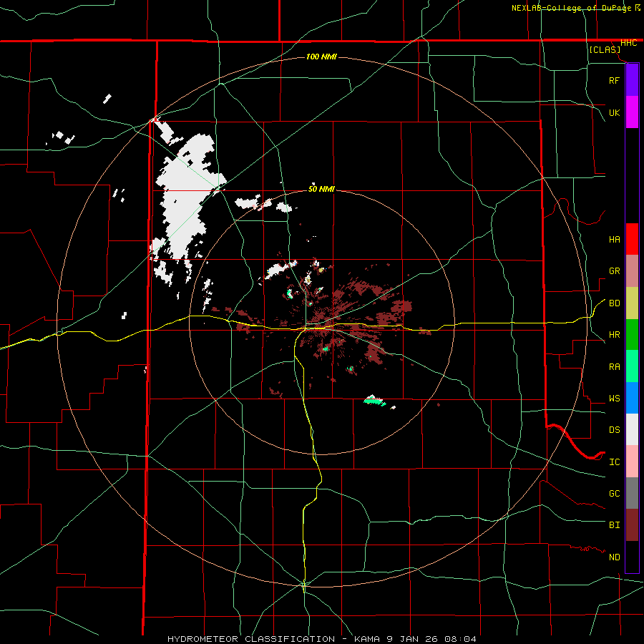Click the GC legend label
Viewport: 644px width, 644px height.
(614, 493)
